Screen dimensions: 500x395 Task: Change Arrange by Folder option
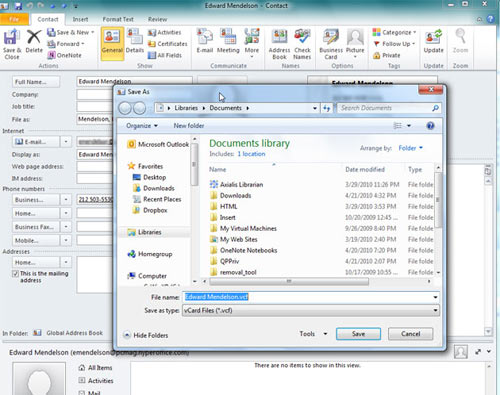410,148
